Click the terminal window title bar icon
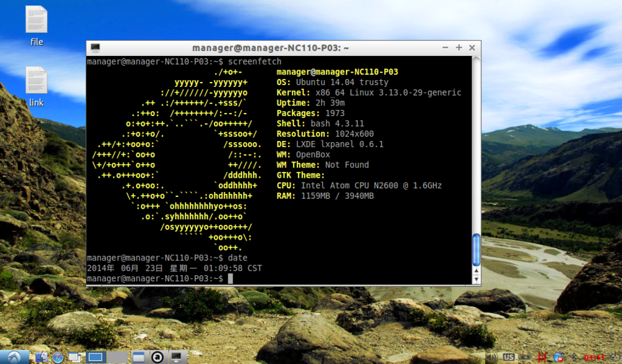The image size is (622, 364). tap(95, 48)
